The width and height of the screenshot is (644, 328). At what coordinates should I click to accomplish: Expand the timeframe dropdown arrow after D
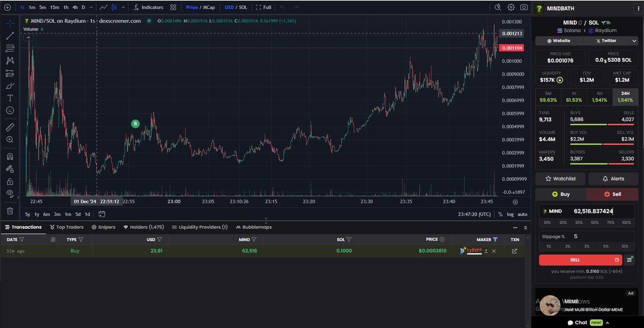(91, 8)
